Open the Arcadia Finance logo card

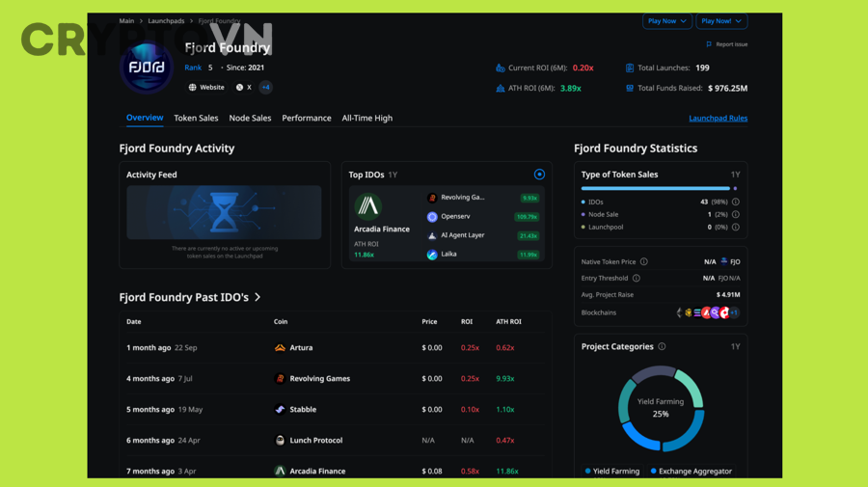tap(368, 206)
